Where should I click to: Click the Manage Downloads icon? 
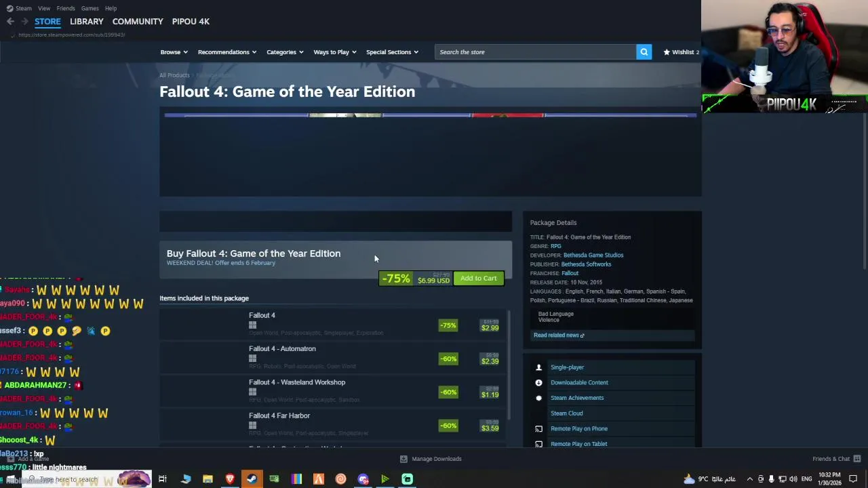click(403, 459)
